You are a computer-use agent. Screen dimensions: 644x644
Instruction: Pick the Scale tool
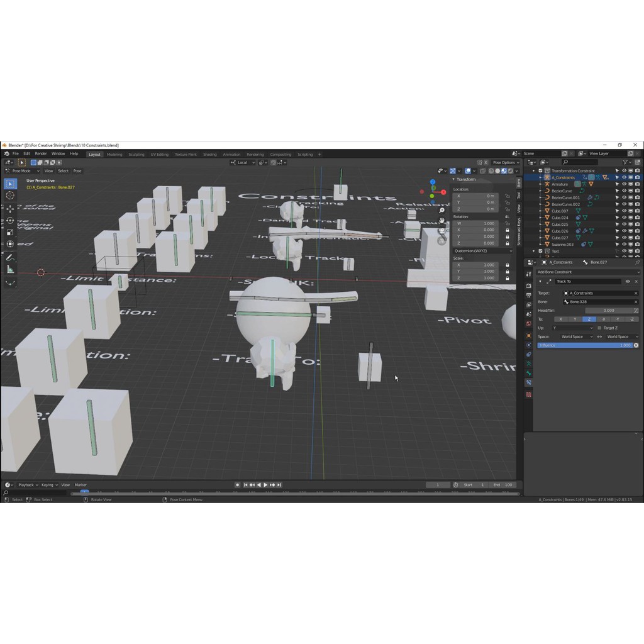pyautogui.click(x=10, y=233)
